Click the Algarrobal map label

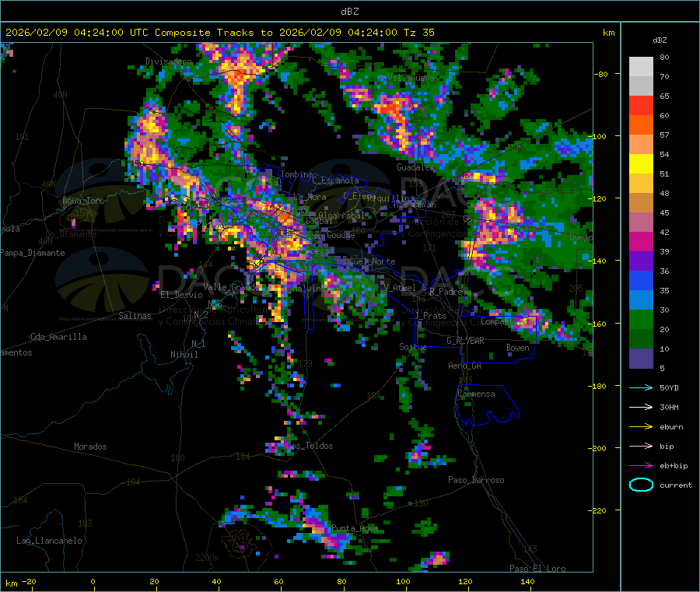coord(341,215)
